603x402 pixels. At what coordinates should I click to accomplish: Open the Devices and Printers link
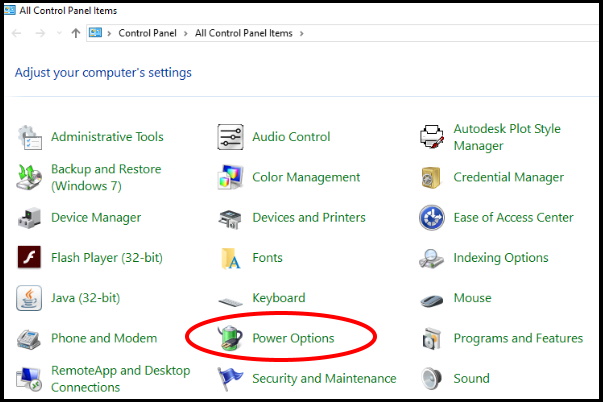309,218
